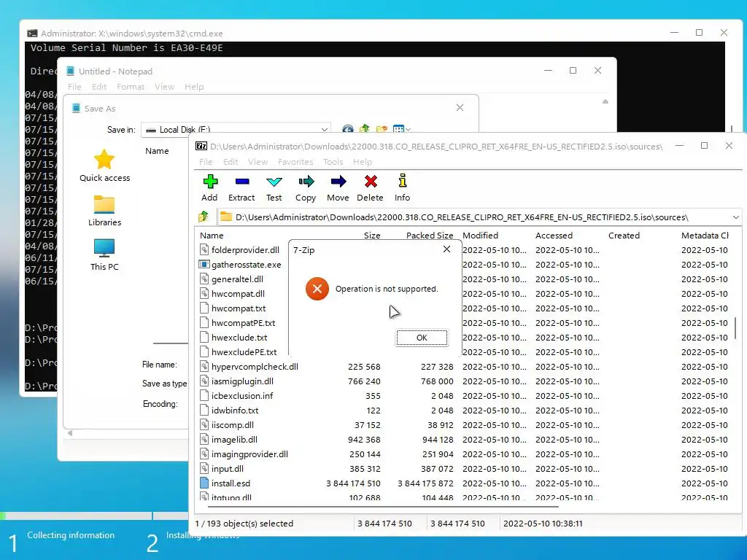Click the new folder icon in Save As

[382, 128]
